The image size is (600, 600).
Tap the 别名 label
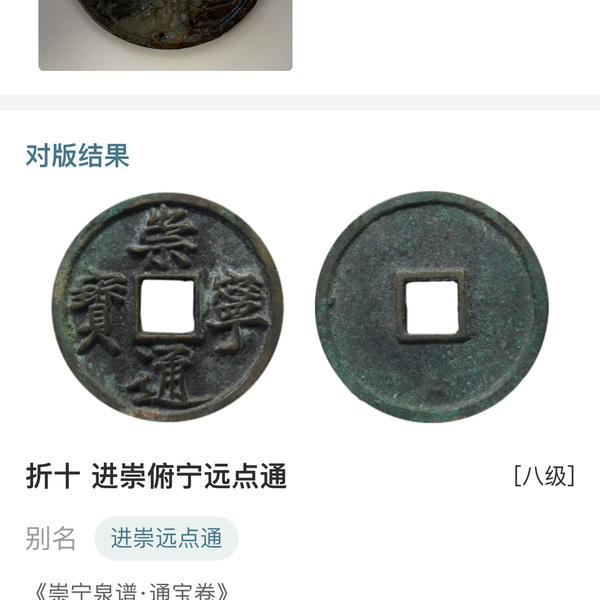[x=51, y=538]
